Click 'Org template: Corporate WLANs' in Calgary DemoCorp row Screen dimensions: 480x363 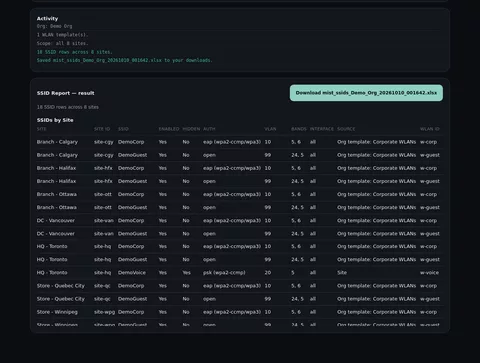pos(377,142)
